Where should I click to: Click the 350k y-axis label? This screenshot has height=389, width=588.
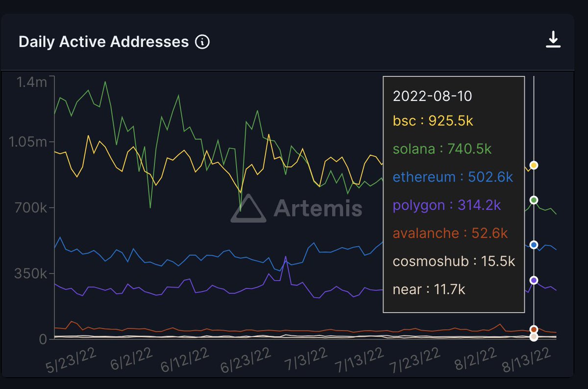click(x=31, y=273)
